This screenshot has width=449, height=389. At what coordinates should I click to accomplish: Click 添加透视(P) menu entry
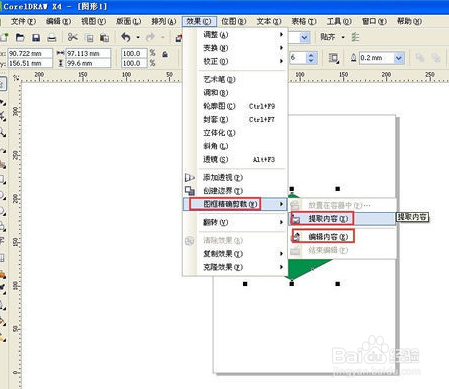235,177
